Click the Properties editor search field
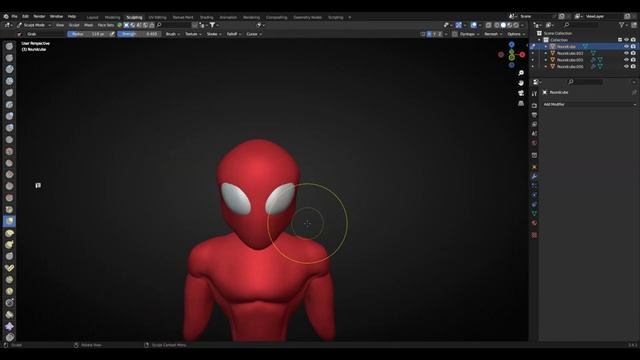640x360 pixels. 585,82
